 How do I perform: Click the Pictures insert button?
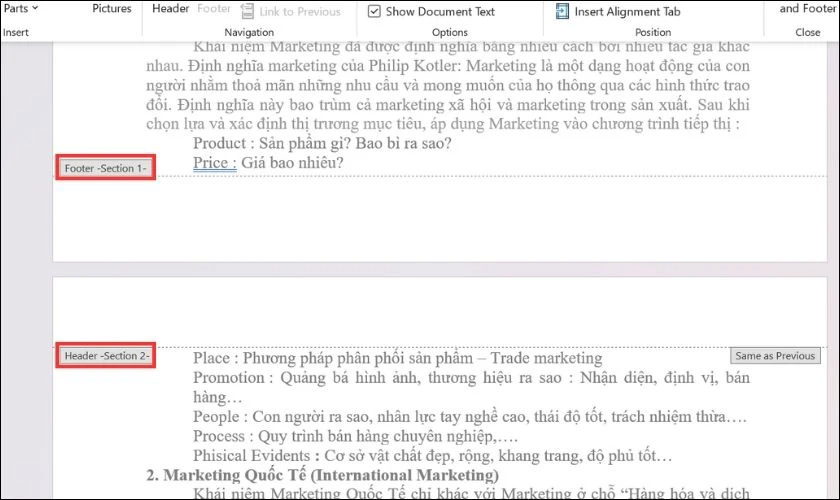tap(111, 8)
